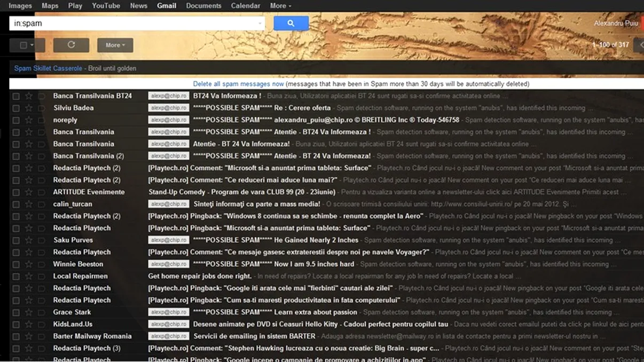Star the Saku Purves message
The height and width of the screenshot is (362, 644).
pyautogui.click(x=29, y=240)
